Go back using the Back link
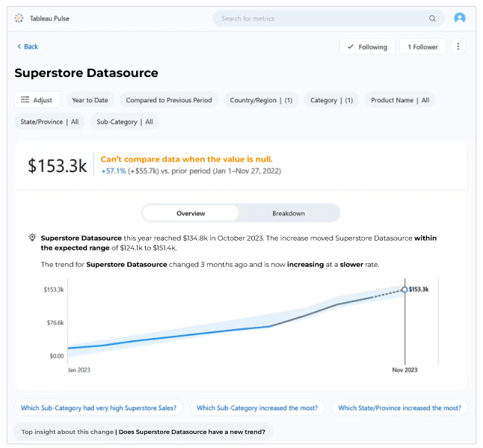 [28, 46]
